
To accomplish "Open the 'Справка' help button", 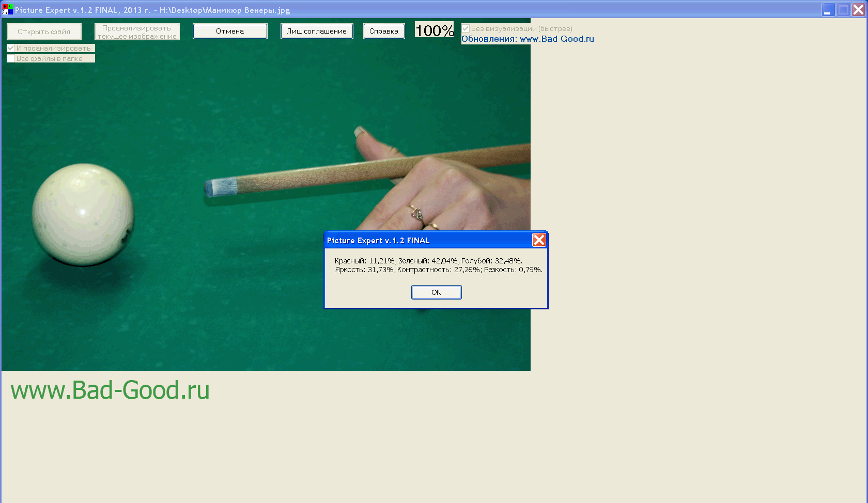I will tap(384, 31).
